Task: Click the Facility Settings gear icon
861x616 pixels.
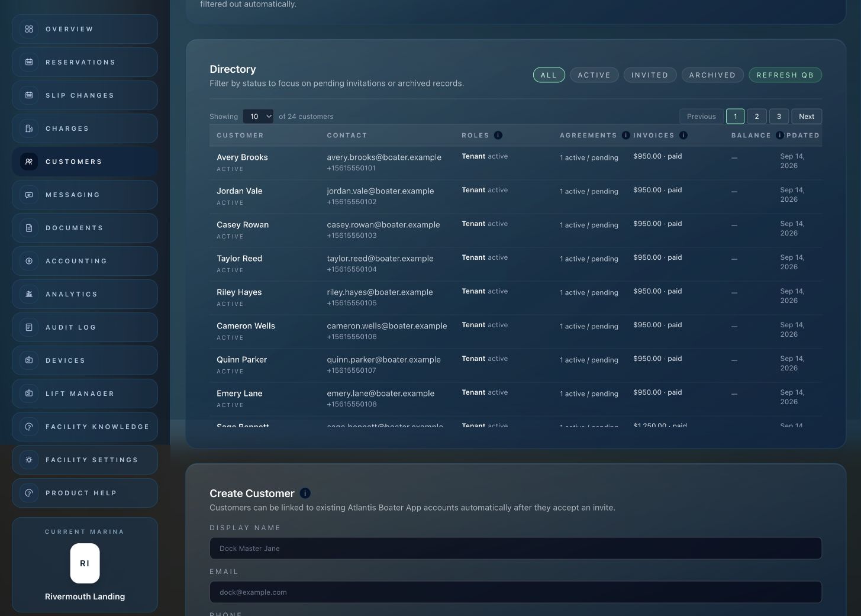Action: point(29,460)
